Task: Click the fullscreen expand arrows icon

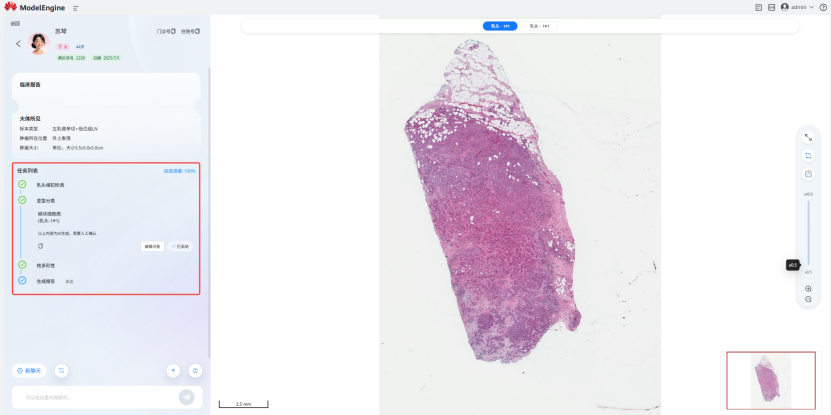Action: [x=808, y=137]
